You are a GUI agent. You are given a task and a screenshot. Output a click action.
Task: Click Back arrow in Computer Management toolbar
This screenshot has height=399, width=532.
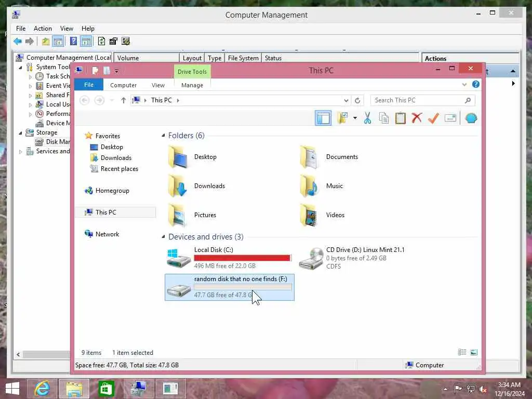tap(18, 42)
